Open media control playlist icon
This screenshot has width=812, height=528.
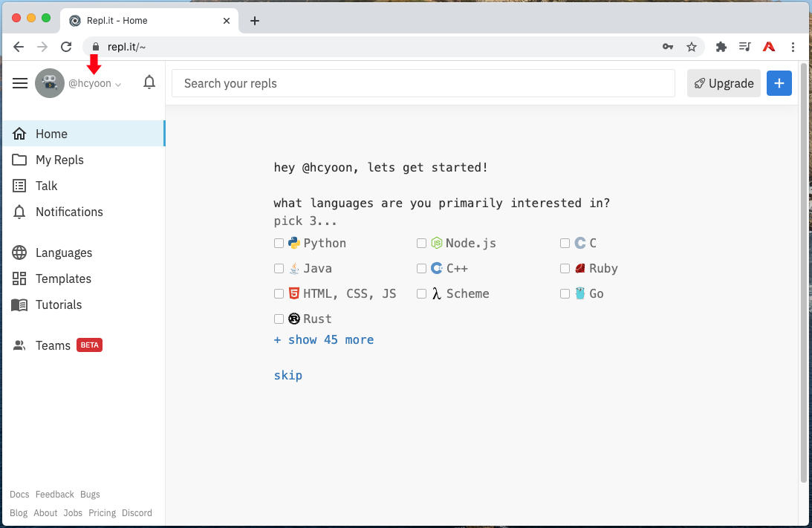coord(744,47)
